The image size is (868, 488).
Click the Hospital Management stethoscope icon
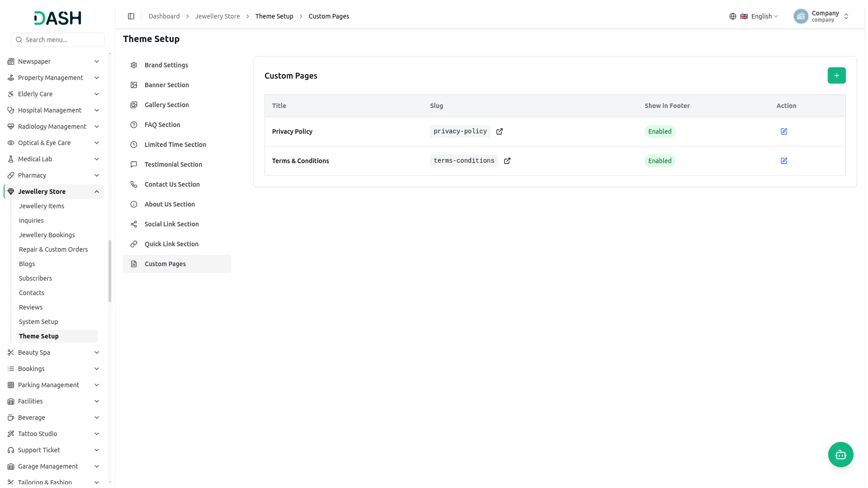(x=11, y=110)
